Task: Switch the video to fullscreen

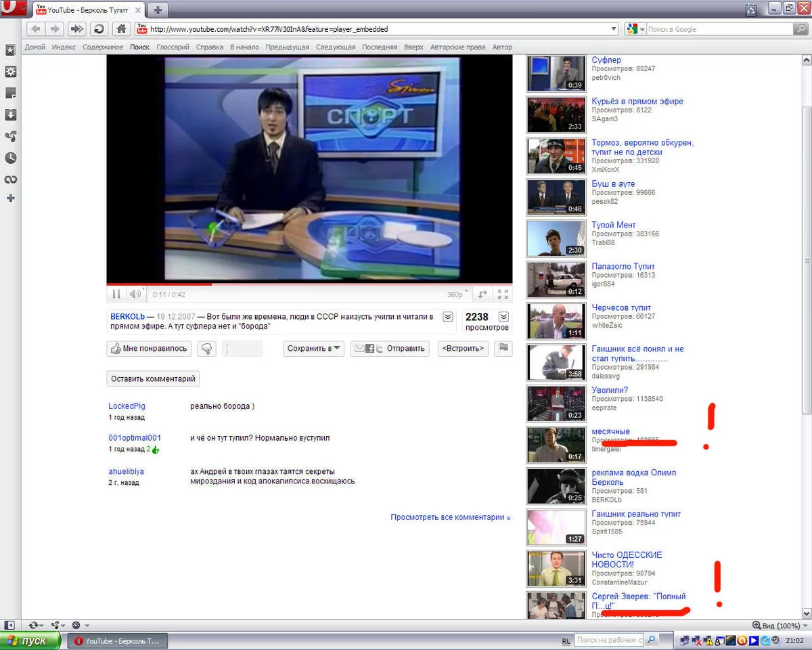Action: [503, 294]
